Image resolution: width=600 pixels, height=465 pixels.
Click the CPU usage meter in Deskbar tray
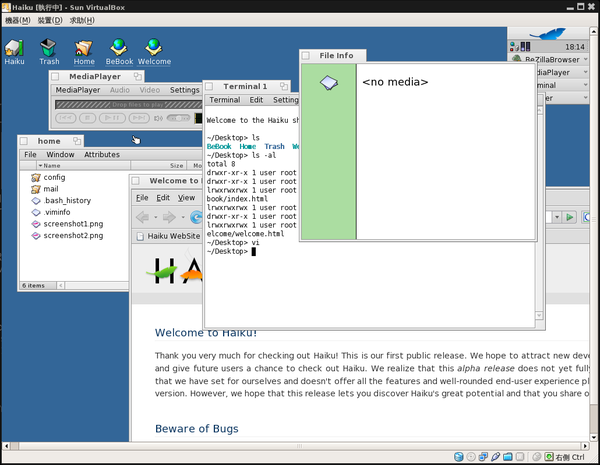tap(525, 47)
